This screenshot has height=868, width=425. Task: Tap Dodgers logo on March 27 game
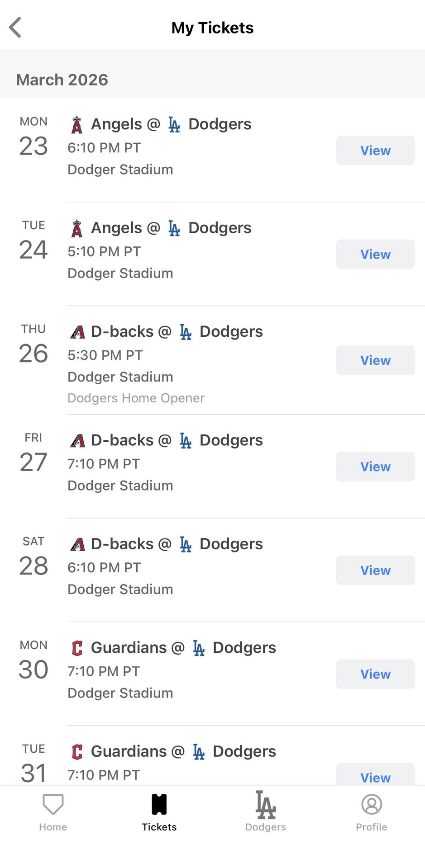click(186, 441)
